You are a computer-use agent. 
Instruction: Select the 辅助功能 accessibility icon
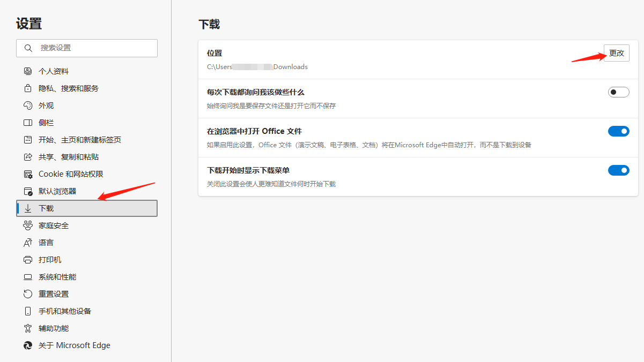pyautogui.click(x=29, y=328)
